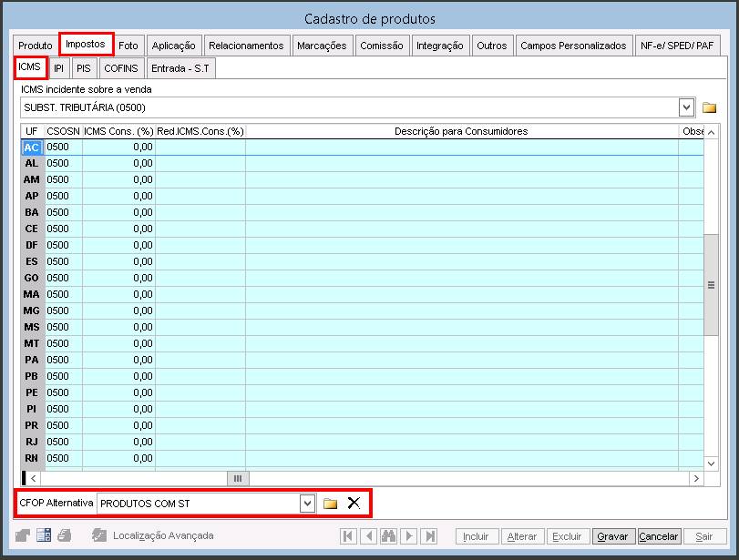Image resolution: width=739 pixels, height=560 pixels.
Task: Select the ICMS sub-tab
Action: [x=30, y=66]
